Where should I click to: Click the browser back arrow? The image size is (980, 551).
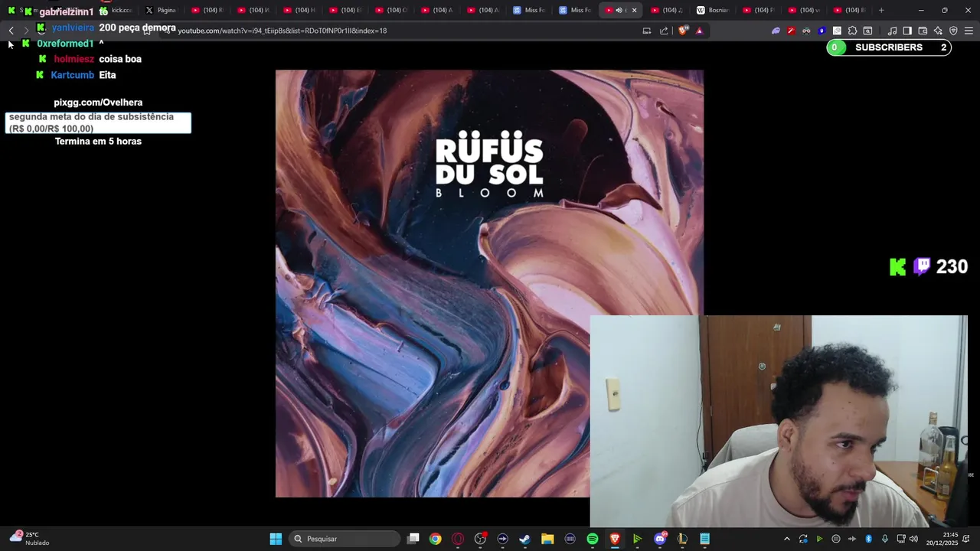click(x=11, y=31)
